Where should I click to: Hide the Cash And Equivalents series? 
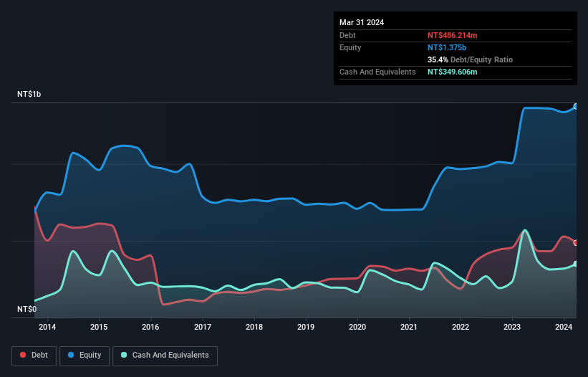[x=164, y=355]
